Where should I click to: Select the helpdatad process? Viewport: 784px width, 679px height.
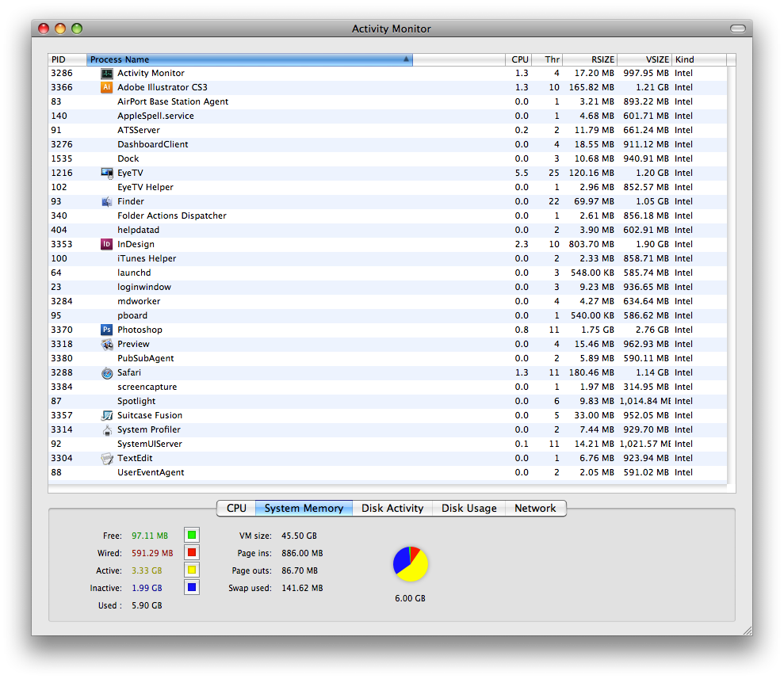click(388, 231)
